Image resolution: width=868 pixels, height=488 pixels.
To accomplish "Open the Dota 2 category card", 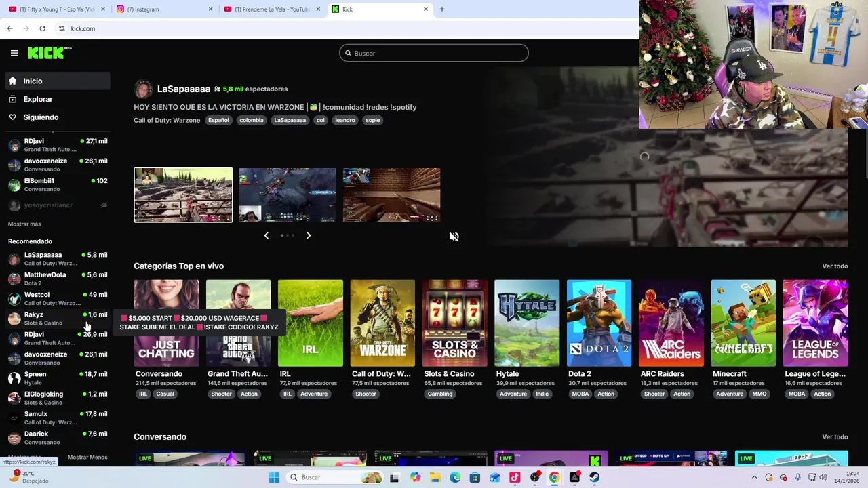I will point(599,323).
